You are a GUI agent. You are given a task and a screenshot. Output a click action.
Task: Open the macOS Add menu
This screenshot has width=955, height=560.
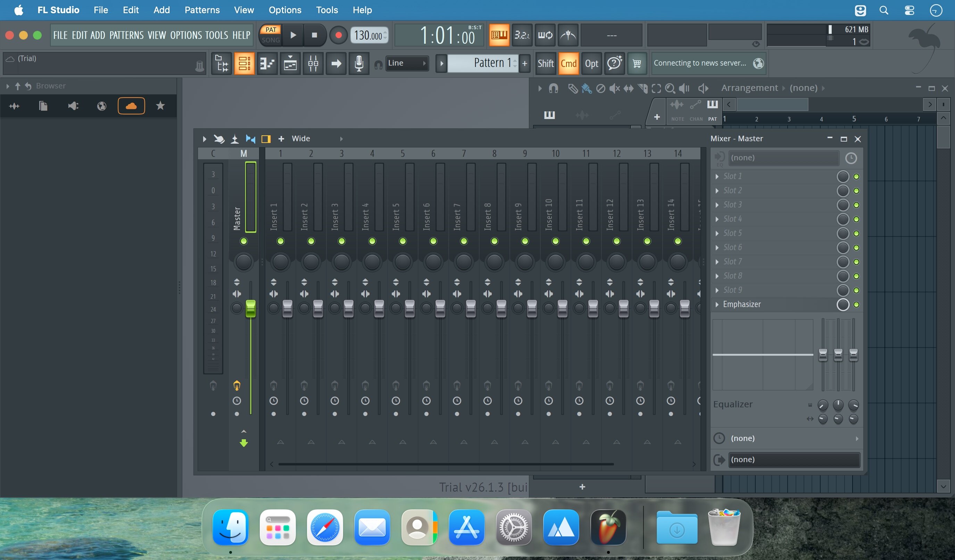coord(161,10)
